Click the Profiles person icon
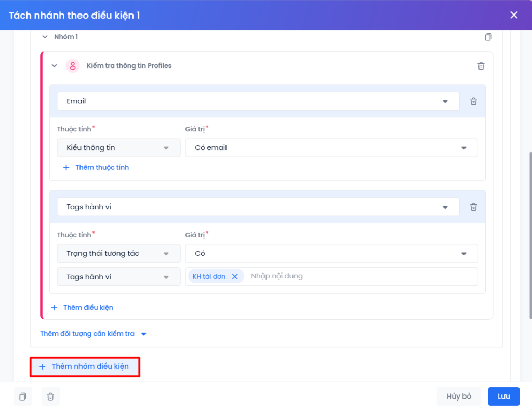Image resolution: width=532 pixels, height=410 pixels. [73, 66]
